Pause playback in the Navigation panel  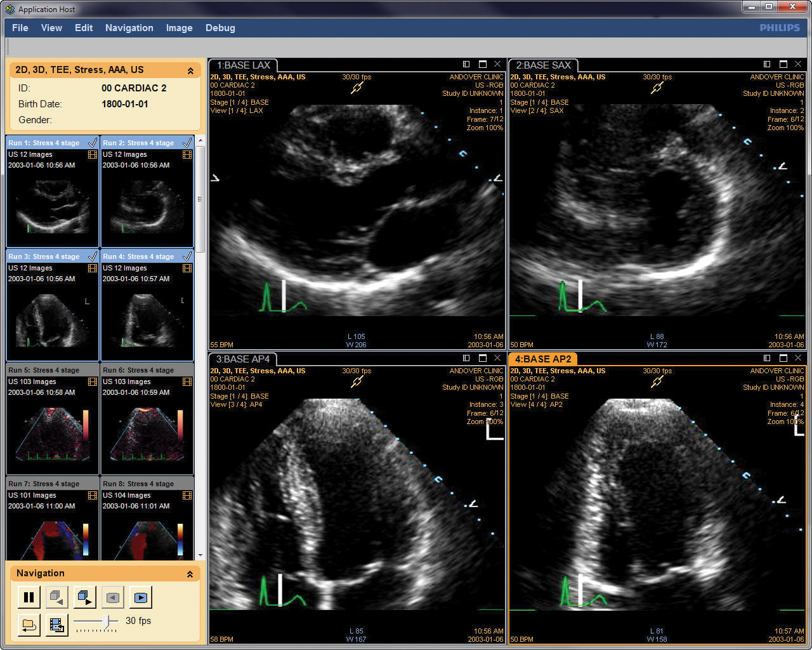29,597
